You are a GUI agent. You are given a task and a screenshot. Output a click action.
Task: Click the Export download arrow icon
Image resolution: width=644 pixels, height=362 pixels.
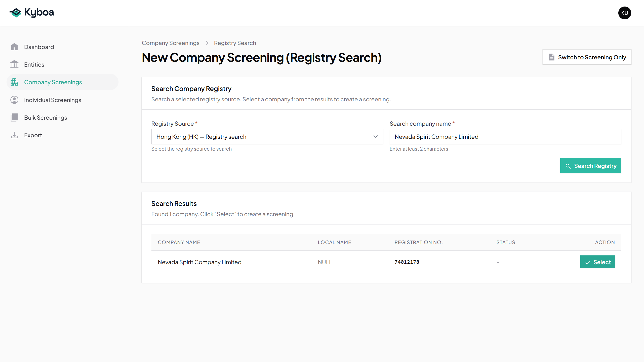(x=14, y=135)
